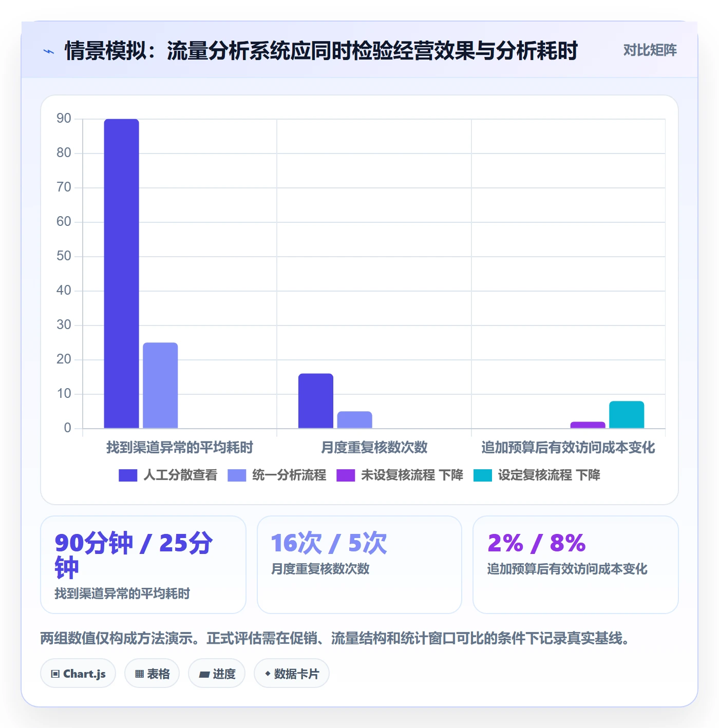Click the 月度重复核数次数 axis label

pyautogui.click(x=374, y=447)
